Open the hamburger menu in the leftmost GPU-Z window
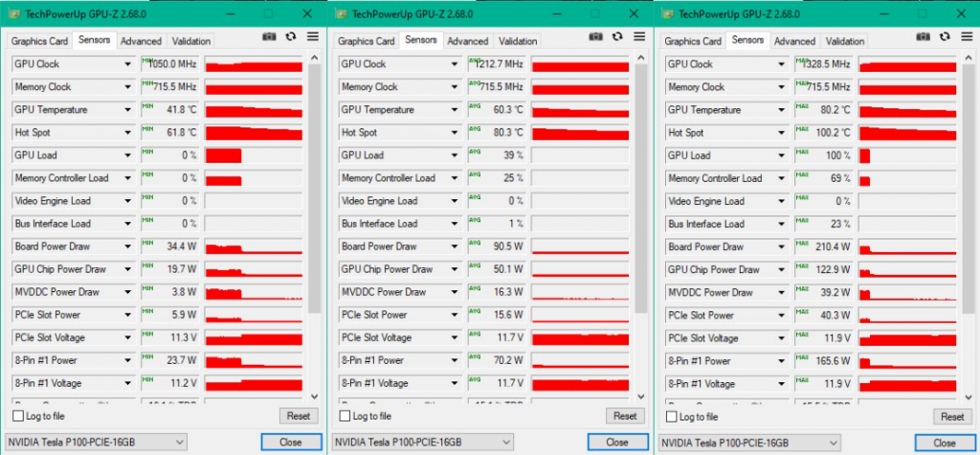Viewport: 980px width, 455px height. click(313, 36)
